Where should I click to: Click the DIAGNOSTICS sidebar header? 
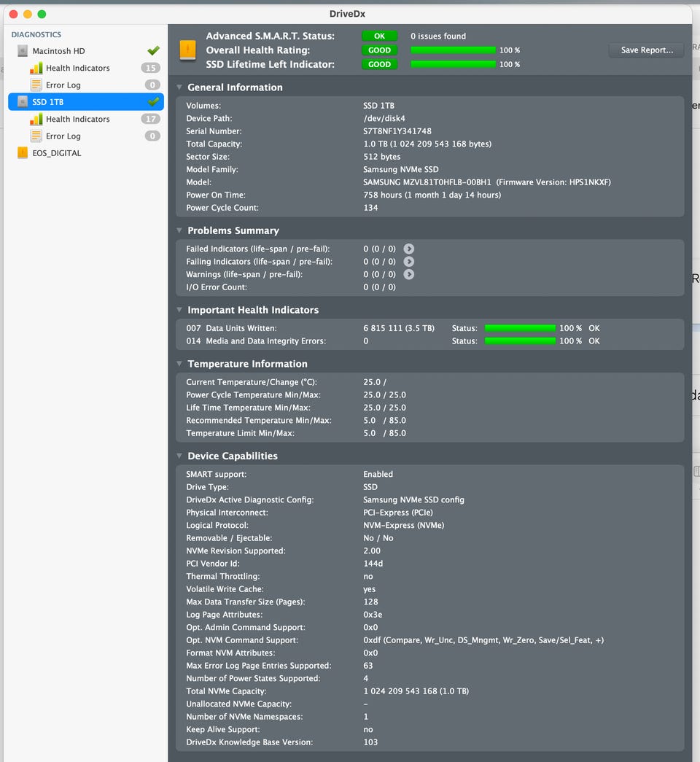[x=36, y=34]
